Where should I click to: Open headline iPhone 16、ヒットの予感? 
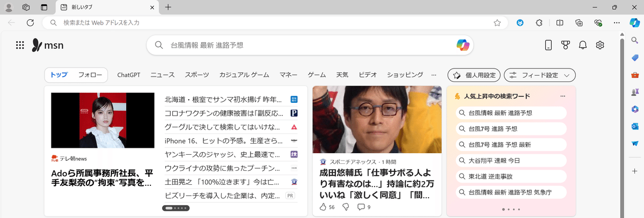coord(223,141)
